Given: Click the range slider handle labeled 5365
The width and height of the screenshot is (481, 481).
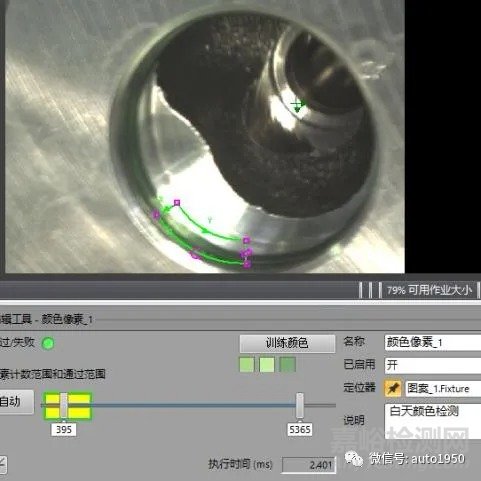Looking at the screenshot, I should (x=300, y=405).
